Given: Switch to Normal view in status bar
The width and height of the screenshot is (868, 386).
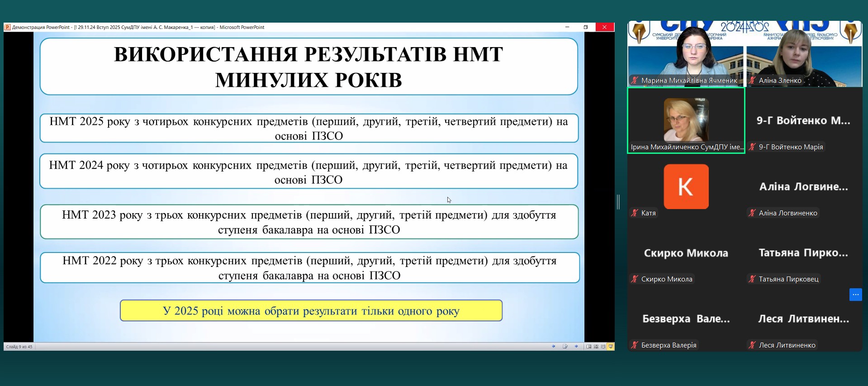Looking at the screenshot, I should 589,347.
